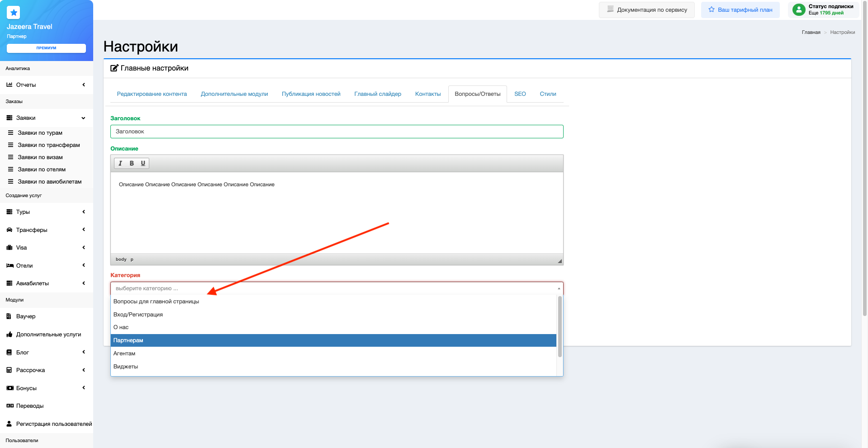Viewport: 868px width, 448px height.
Task: Switch to the SEO tab
Action: pyautogui.click(x=520, y=94)
